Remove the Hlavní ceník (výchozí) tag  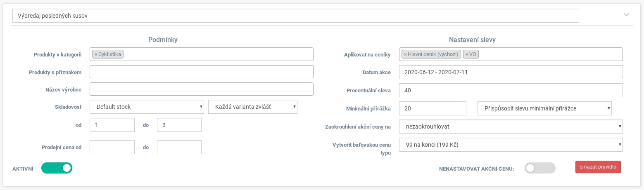pos(405,54)
